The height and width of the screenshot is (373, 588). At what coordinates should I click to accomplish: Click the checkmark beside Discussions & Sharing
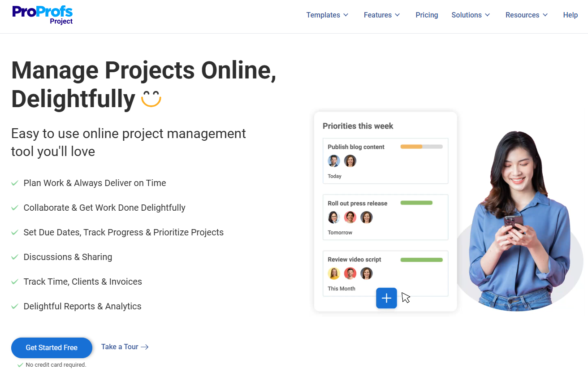click(x=15, y=256)
